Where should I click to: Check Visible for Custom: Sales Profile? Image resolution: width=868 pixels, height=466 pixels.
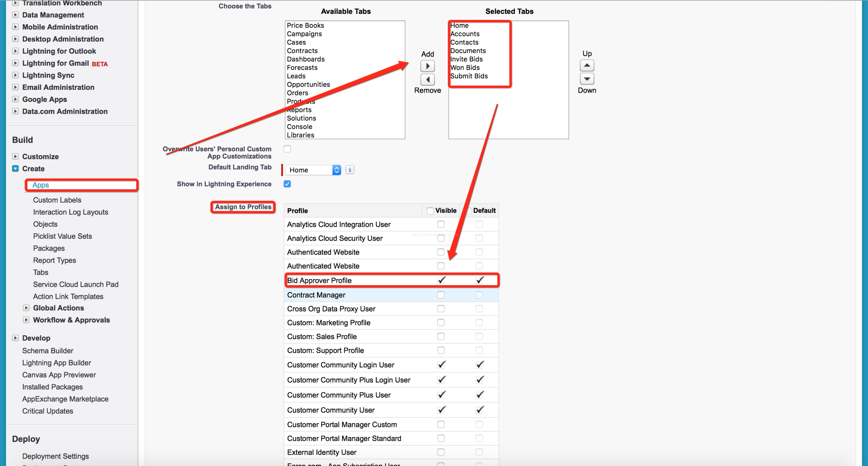[x=441, y=337]
